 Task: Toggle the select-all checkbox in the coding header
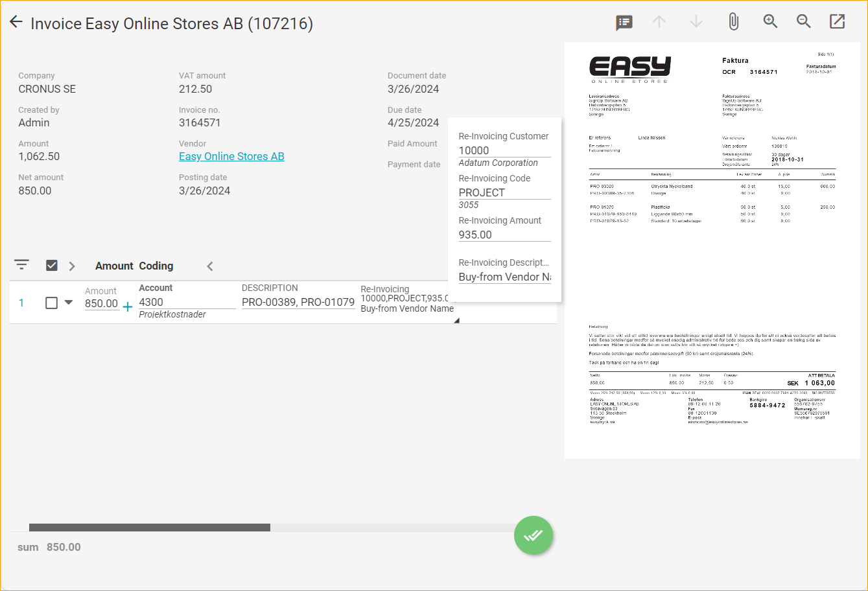[x=52, y=266]
